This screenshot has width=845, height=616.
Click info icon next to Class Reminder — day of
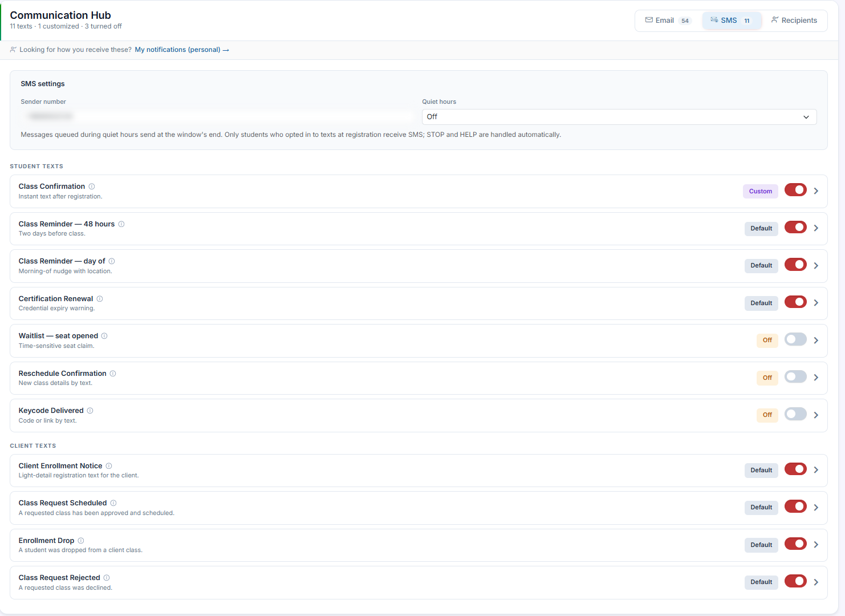(112, 261)
